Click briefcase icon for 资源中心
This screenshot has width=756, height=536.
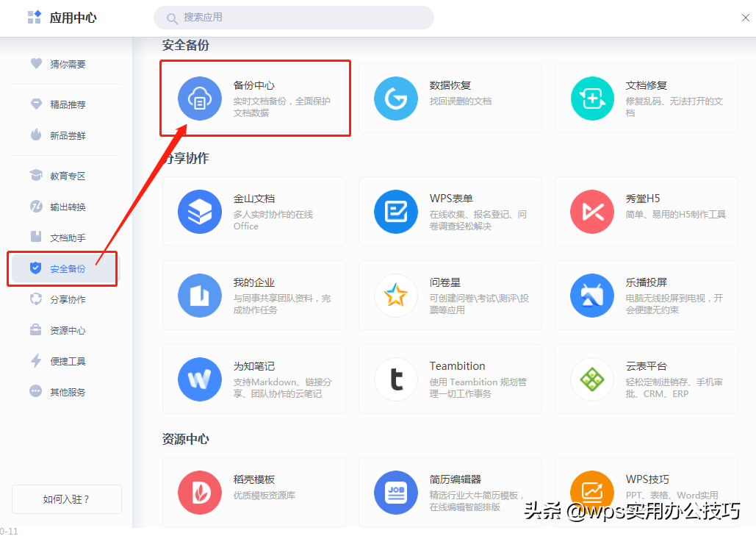click(x=36, y=330)
